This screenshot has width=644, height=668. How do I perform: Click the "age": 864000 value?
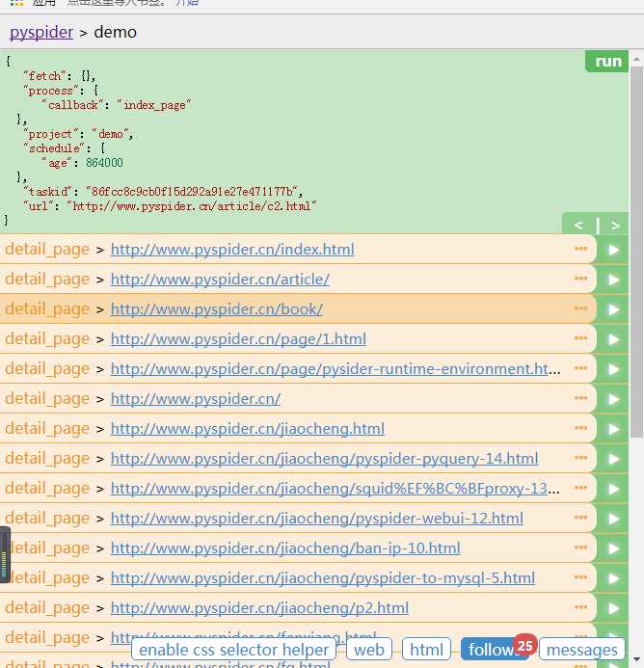(104, 163)
